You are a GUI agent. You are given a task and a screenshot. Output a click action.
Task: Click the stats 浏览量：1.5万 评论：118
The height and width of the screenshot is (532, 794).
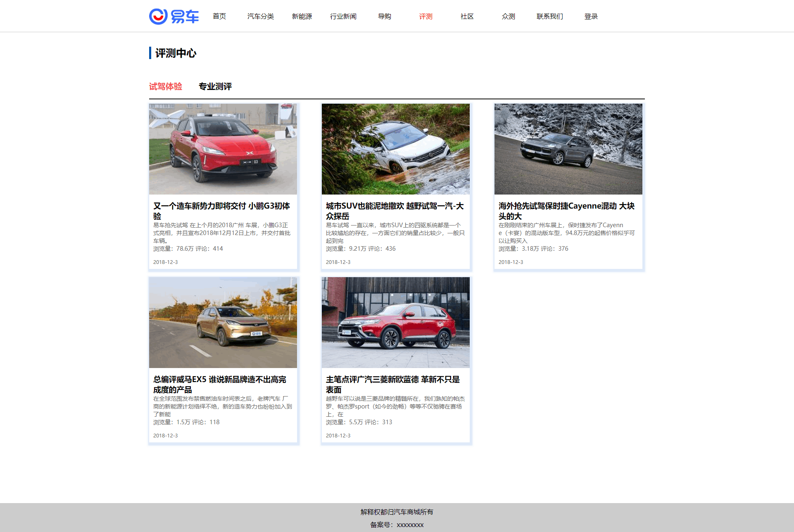(x=186, y=422)
